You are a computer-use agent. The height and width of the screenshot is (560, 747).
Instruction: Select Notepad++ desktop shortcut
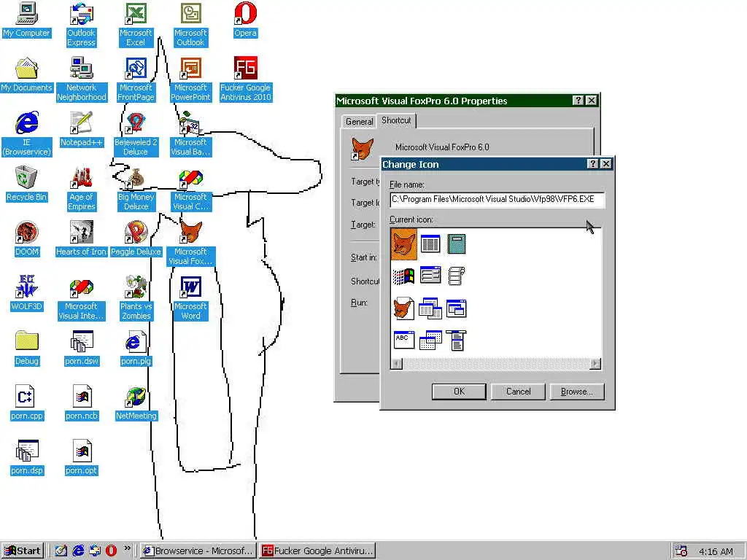coord(82,130)
